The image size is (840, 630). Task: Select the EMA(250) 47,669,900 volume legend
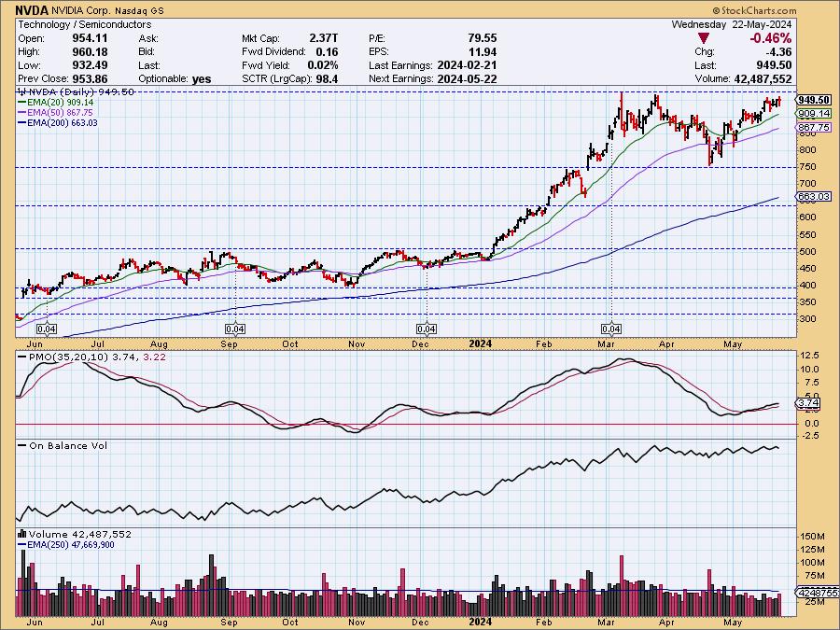pyautogui.click(x=66, y=545)
